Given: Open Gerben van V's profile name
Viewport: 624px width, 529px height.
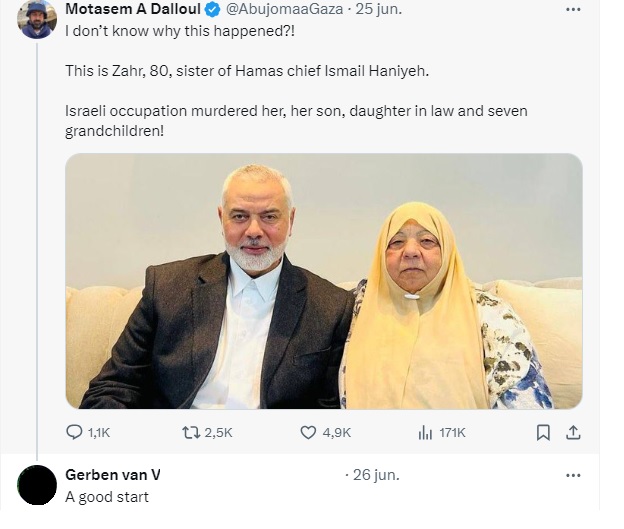Looking at the screenshot, I should 113,475.
